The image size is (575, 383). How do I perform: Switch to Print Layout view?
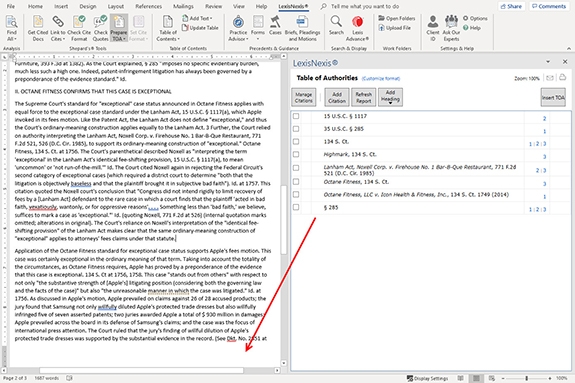[x=476, y=378]
